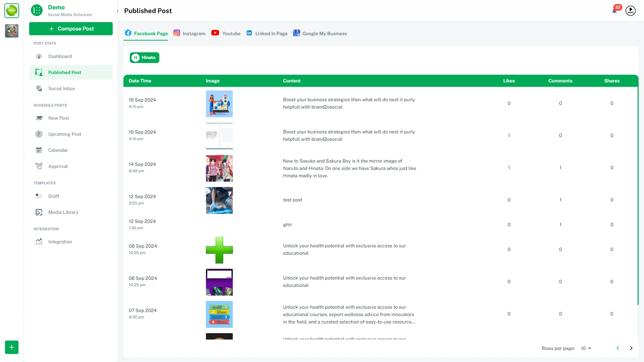
Task: Open the purple screenshot thumbnail of 08 Sep
Action: [219, 282]
